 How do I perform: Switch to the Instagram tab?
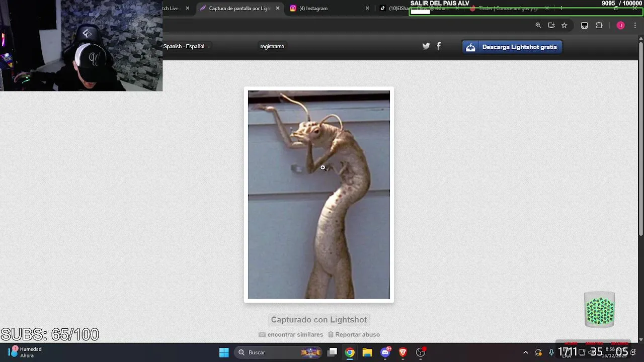pos(327,8)
